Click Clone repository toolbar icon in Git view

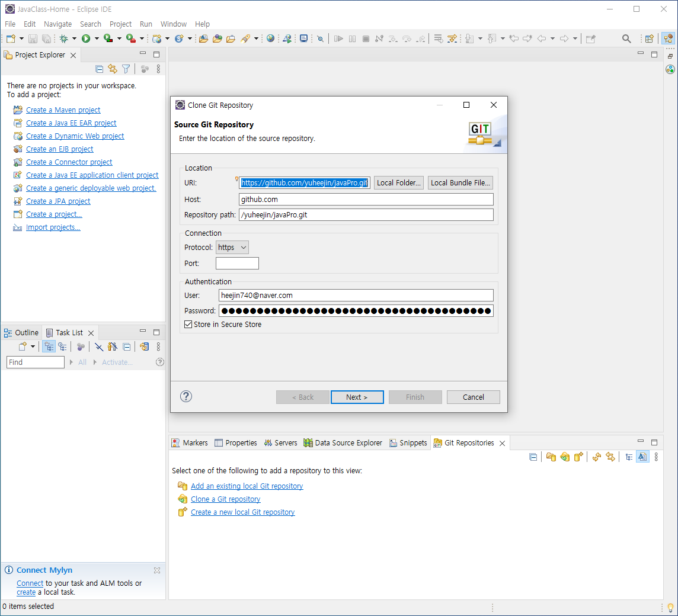(x=565, y=457)
